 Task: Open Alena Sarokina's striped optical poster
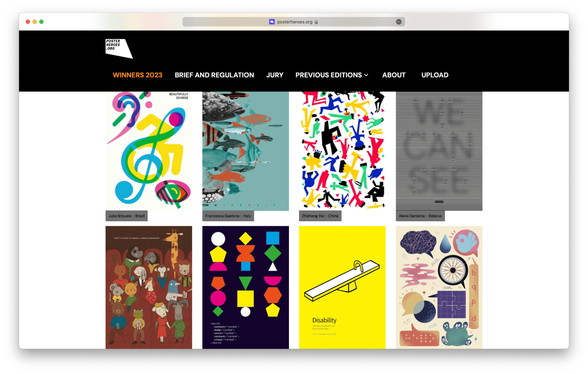tap(439, 151)
